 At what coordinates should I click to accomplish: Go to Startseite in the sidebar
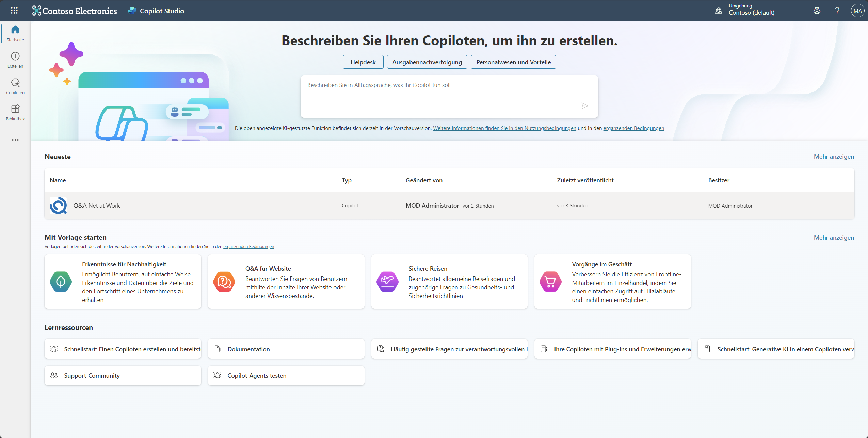15,33
